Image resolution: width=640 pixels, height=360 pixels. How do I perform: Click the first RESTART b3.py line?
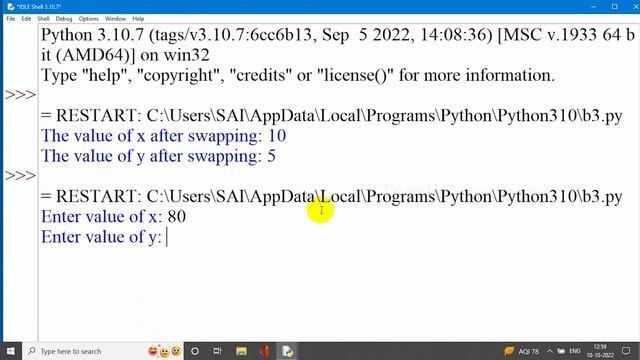(x=331, y=116)
